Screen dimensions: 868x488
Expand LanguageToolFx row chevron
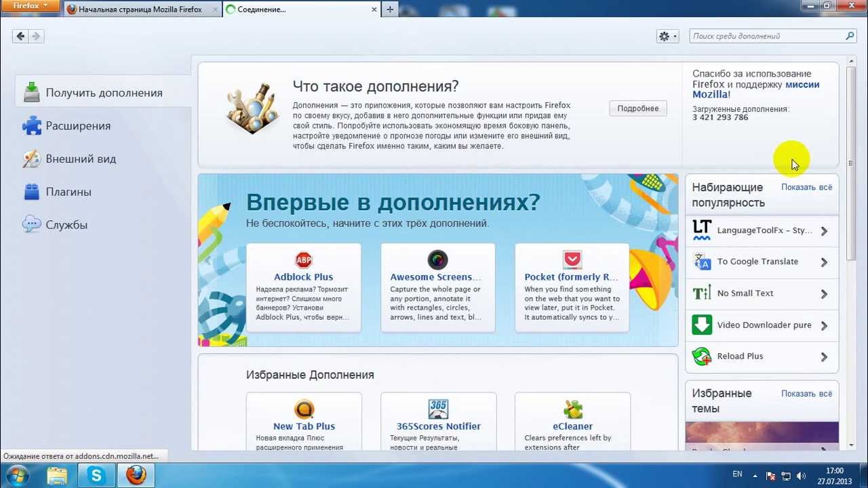(824, 231)
